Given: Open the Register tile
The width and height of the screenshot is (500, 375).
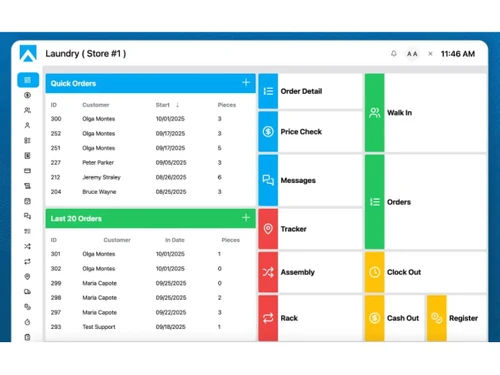Looking at the screenshot, I should (457, 318).
